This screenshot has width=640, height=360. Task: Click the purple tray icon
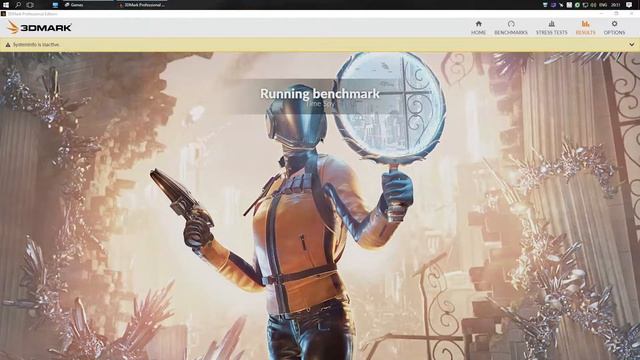[x=553, y=5]
